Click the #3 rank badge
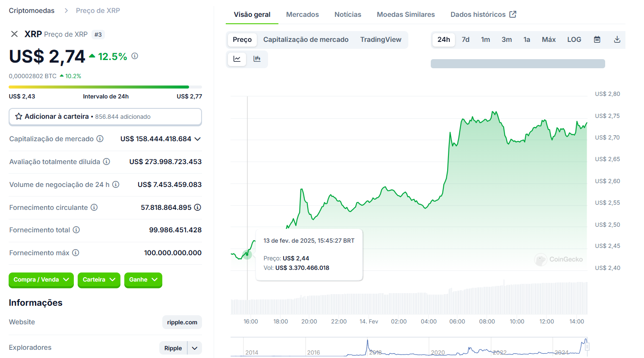This screenshot has height=358, width=644. (98, 35)
